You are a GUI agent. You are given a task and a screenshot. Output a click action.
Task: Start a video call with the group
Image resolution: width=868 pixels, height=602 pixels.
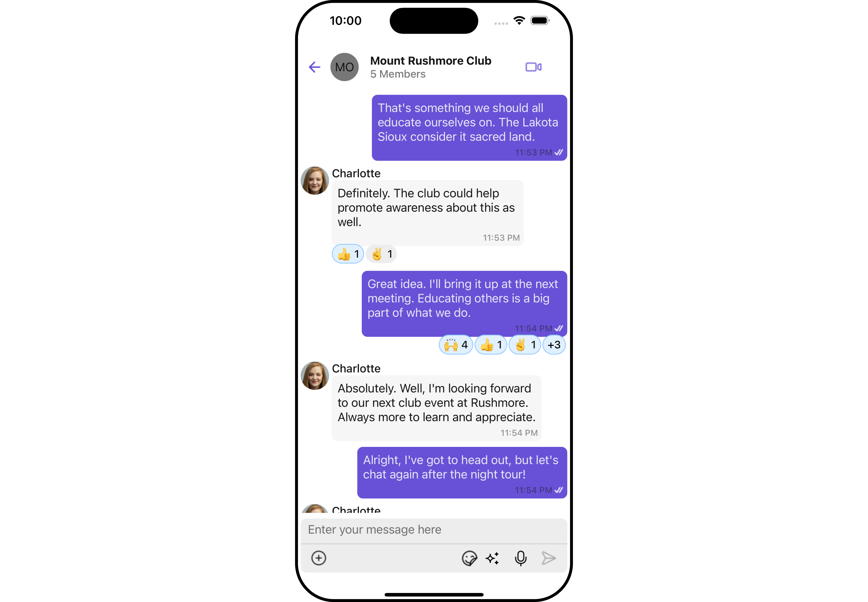click(x=533, y=67)
